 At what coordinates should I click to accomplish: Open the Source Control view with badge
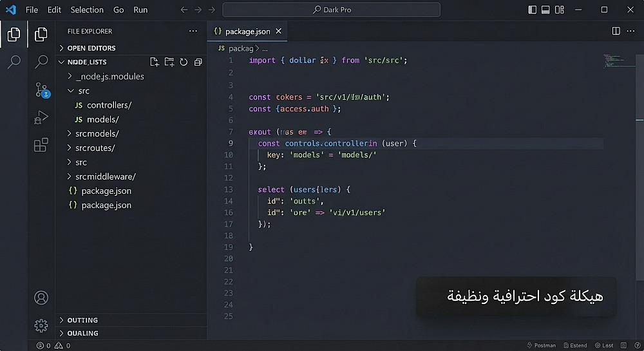[41, 90]
